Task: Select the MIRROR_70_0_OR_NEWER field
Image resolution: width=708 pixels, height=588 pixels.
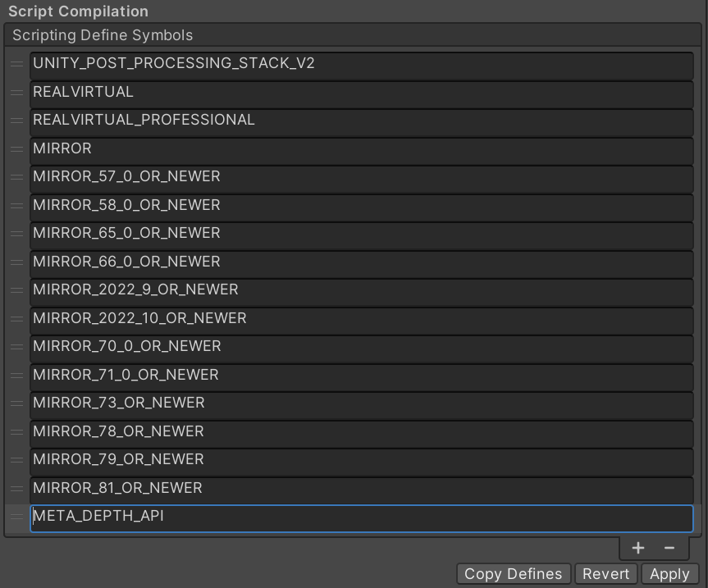Action: [361, 347]
